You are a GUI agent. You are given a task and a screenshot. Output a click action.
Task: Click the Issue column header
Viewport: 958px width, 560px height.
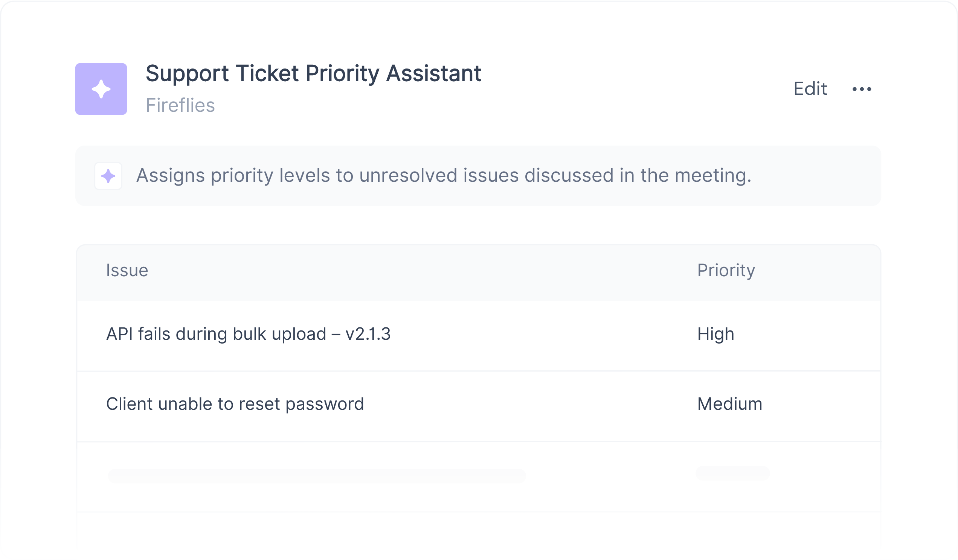point(127,271)
